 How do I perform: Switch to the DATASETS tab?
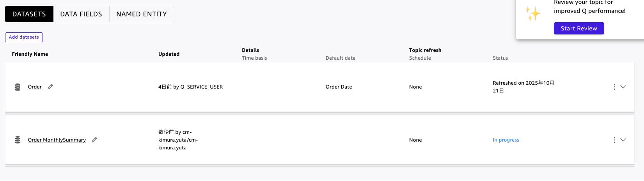[29, 14]
